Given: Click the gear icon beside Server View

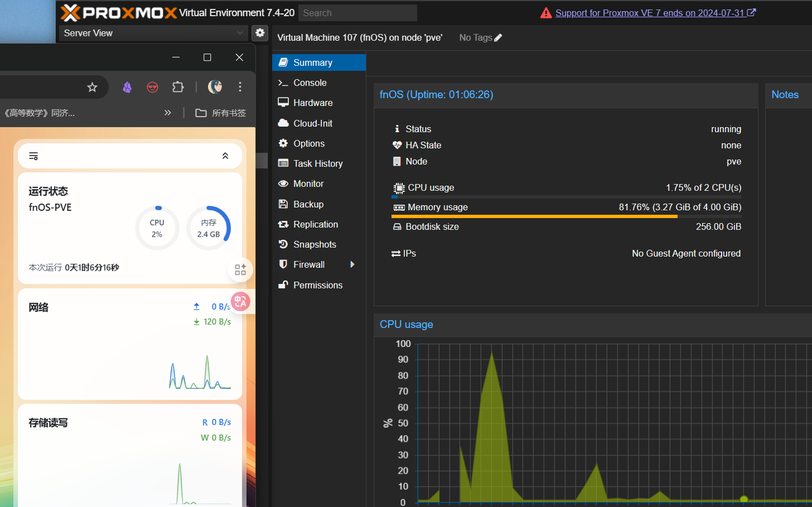Looking at the screenshot, I should pyautogui.click(x=260, y=33).
